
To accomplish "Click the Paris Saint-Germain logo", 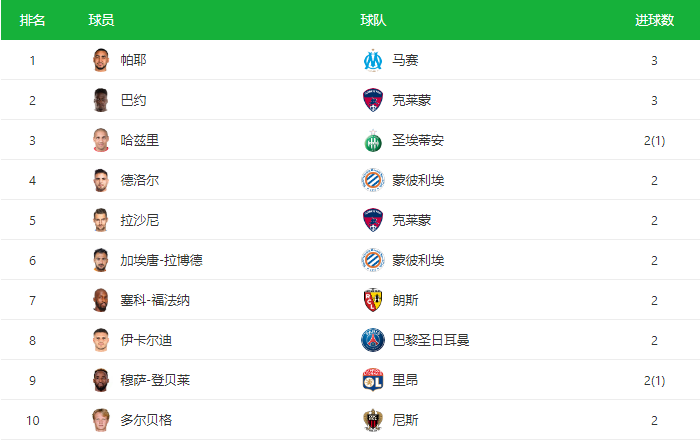I will [x=373, y=340].
